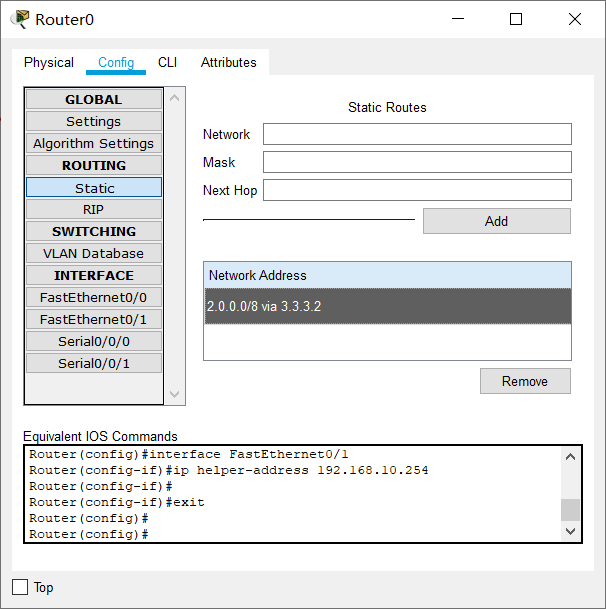Toggle the Top checkbox
Screen dimensions: 606x609
click(20, 587)
